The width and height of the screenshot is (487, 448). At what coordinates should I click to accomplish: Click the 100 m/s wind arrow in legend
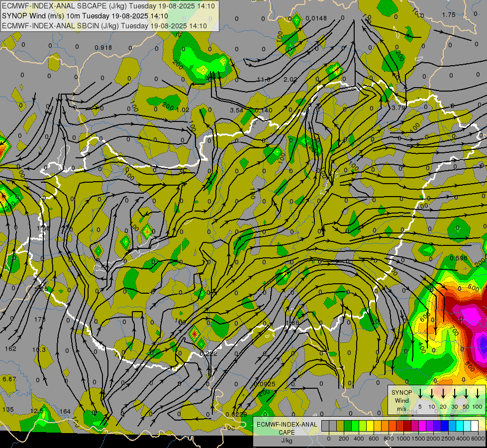click(x=478, y=394)
